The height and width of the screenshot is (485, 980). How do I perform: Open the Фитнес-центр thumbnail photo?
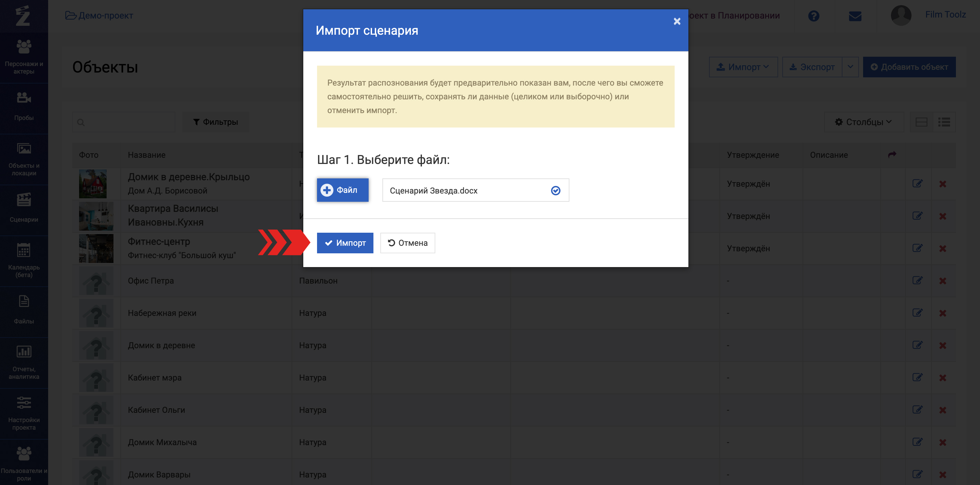click(x=96, y=249)
